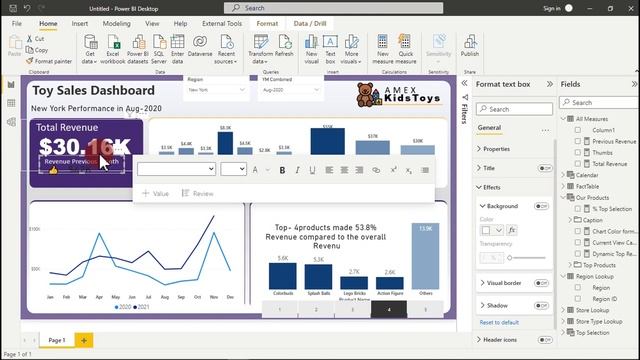Create a Quick measure

click(x=406, y=49)
